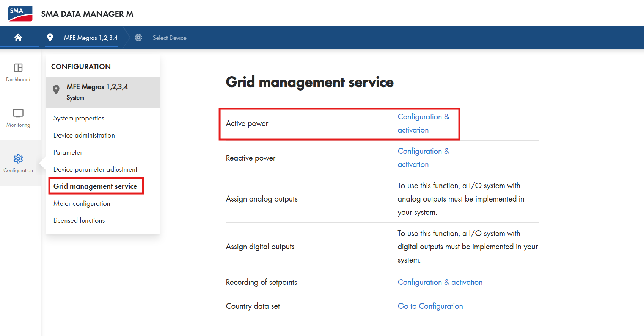Go to the Home icon
The image size is (644, 336).
coord(18,38)
